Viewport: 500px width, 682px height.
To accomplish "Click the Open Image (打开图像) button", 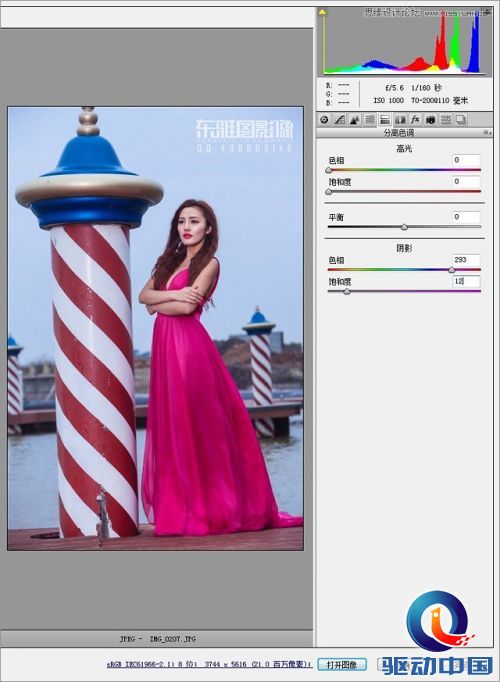I will pos(342,665).
